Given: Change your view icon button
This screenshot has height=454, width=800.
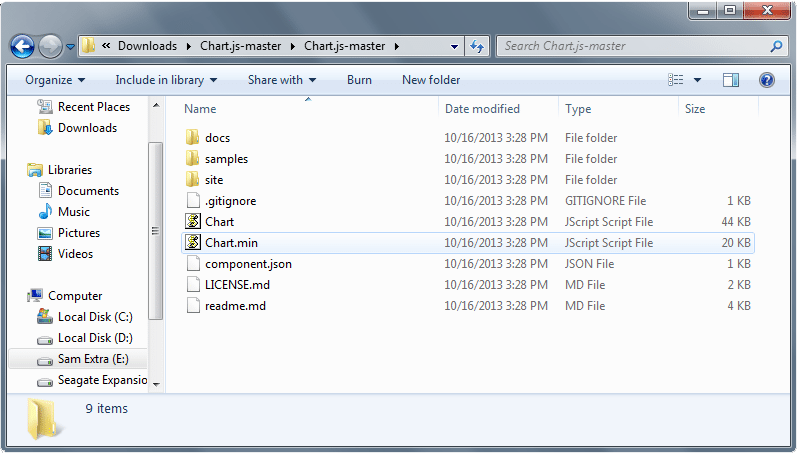Looking at the screenshot, I should click(x=676, y=80).
